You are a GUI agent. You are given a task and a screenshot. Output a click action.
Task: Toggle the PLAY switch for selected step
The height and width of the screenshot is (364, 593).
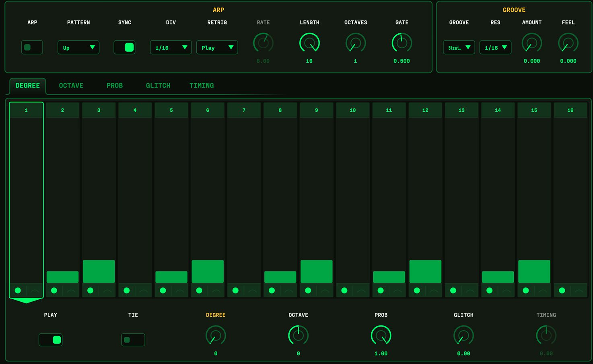click(x=51, y=340)
